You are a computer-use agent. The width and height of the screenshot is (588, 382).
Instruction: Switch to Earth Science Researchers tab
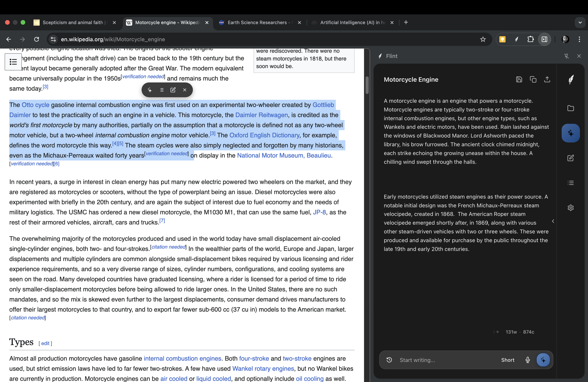[x=257, y=23]
